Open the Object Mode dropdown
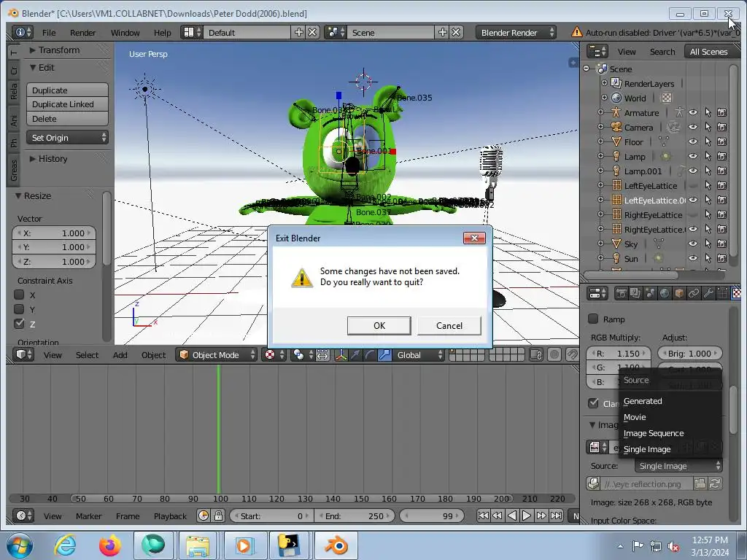The width and height of the screenshot is (747, 560). click(x=217, y=355)
